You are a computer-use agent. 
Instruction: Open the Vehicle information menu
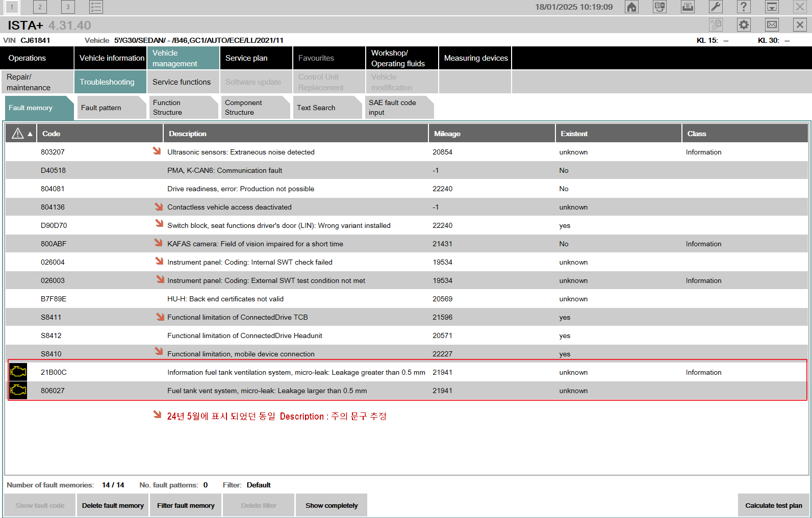pos(110,58)
